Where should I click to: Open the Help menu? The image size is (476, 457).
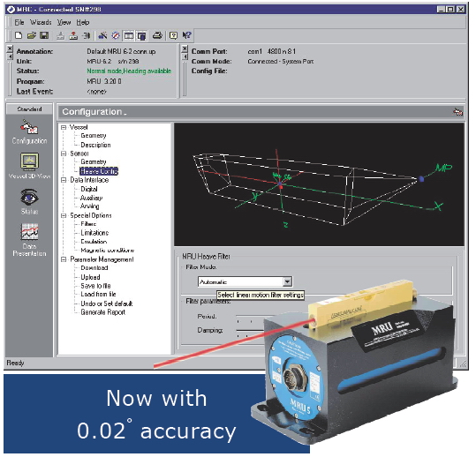pos(83,22)
